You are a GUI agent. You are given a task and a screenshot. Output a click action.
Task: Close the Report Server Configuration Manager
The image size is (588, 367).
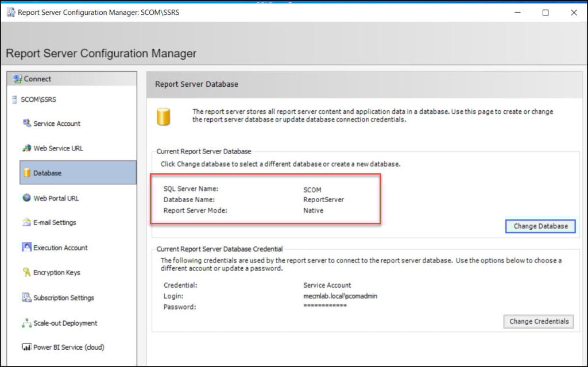574,13
